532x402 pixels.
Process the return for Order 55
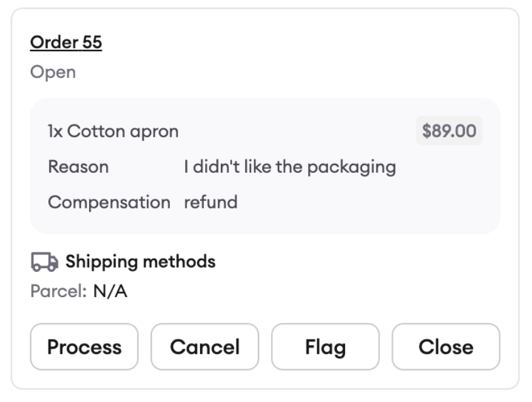click(x=84, y=347)
